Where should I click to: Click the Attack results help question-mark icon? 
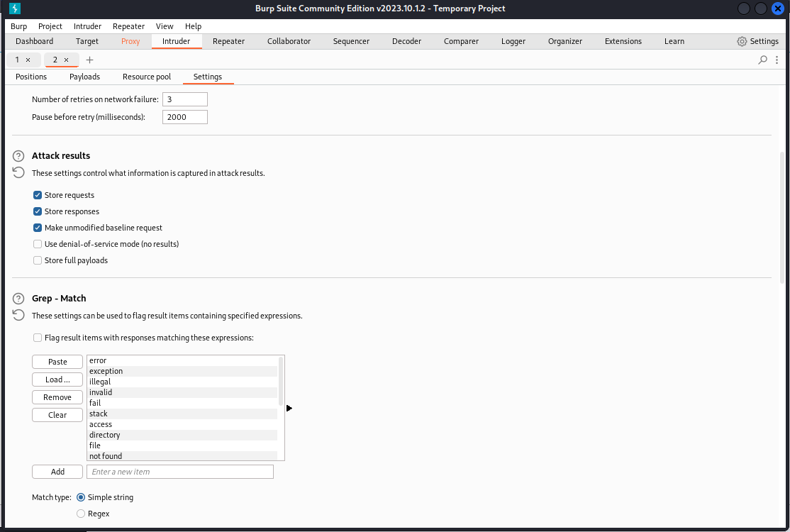19,156
